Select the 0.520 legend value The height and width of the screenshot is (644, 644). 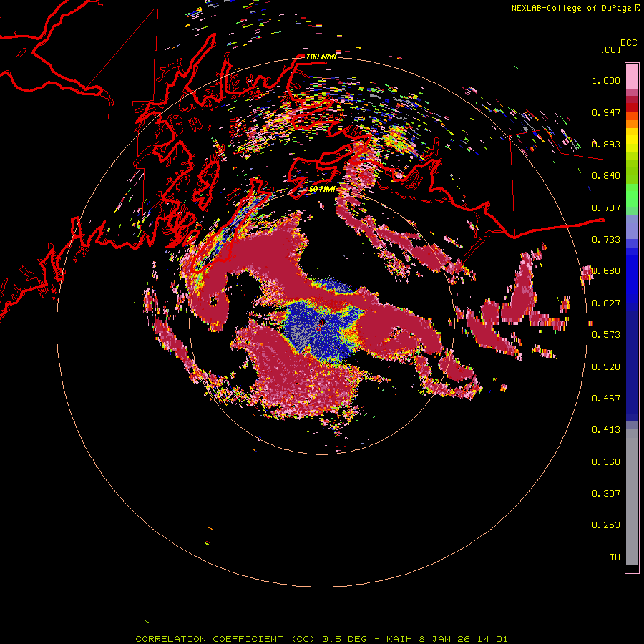pyautogui.click(x=606, y=366)
